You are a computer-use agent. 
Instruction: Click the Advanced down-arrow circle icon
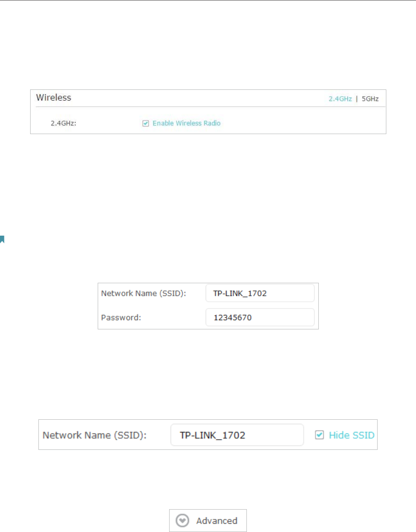[183, 520]
